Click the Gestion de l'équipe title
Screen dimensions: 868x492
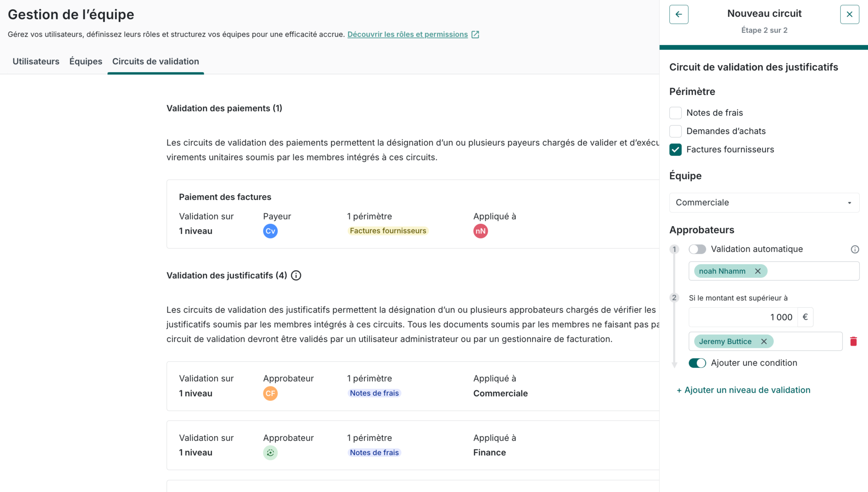point(71,14)
